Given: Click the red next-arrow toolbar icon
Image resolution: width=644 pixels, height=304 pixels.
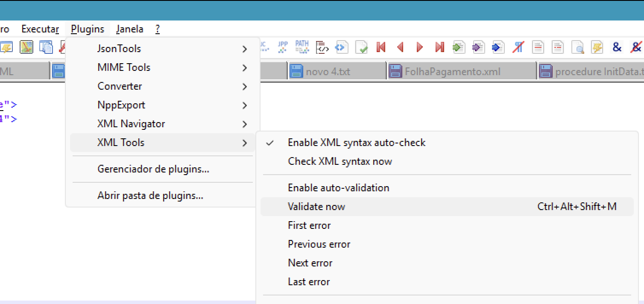Looking at the screenshot, I should pos(420,47).
